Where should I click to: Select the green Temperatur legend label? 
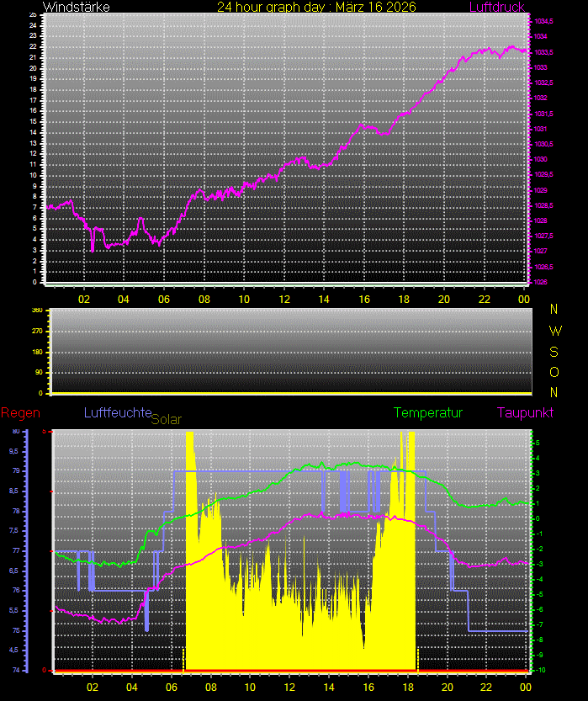coord(428,412)
